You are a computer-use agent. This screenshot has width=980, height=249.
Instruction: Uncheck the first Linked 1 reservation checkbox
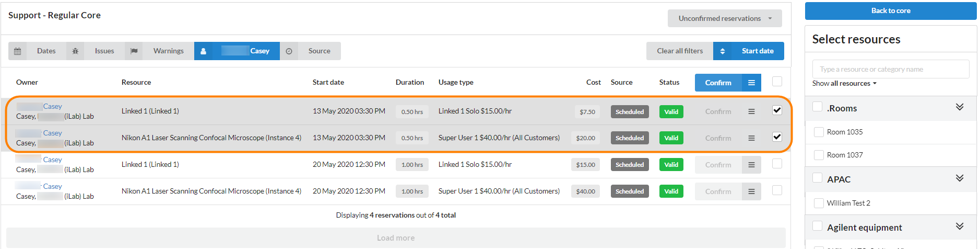coord(777,110)
